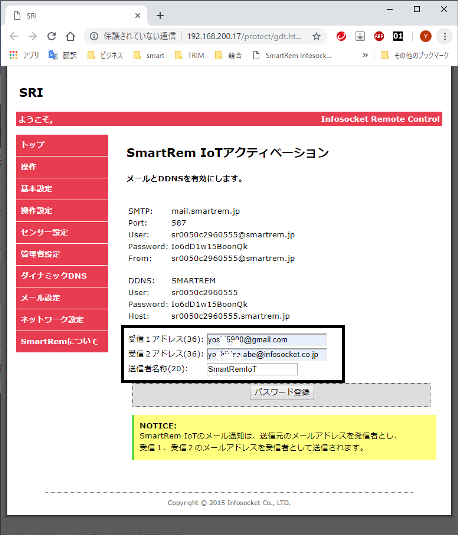Click the site info icon in address bar

(x=94, y=36)
